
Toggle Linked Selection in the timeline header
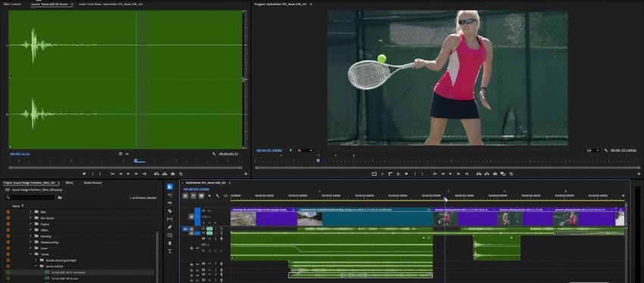pyautogui.click(x=202, y=196)
